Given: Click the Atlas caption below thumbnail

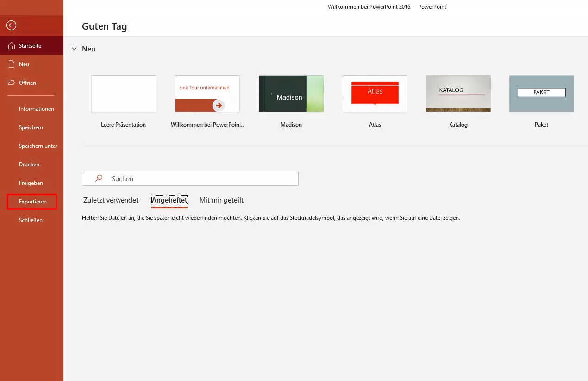Looking at the screenshot, I should click(375, 125).
